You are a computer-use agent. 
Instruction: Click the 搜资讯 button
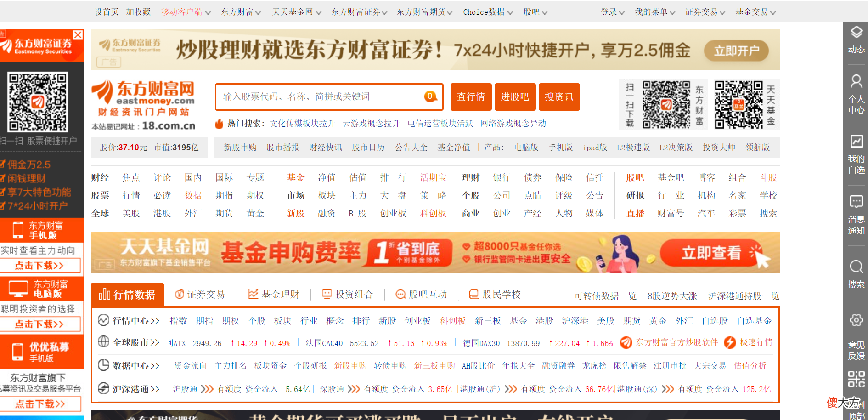tap(559, 97)
